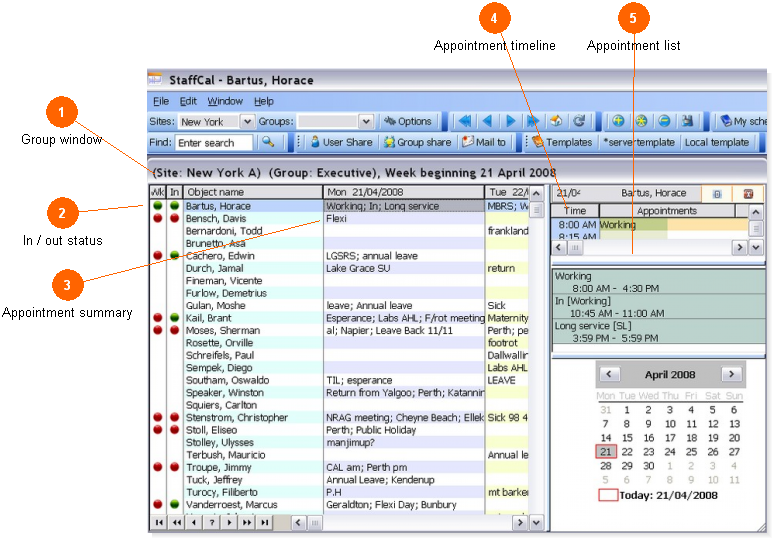Click the Refresh icon in the toolbar
Image resolution: width=774 pixels, height=540 pixels.
pyautogui.click(x=579, y=121)
